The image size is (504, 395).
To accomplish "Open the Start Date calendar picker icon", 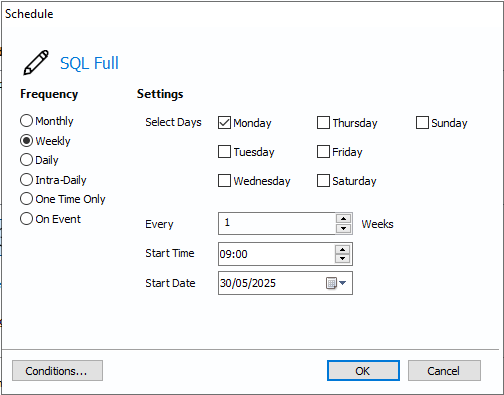I will point(335,283).
